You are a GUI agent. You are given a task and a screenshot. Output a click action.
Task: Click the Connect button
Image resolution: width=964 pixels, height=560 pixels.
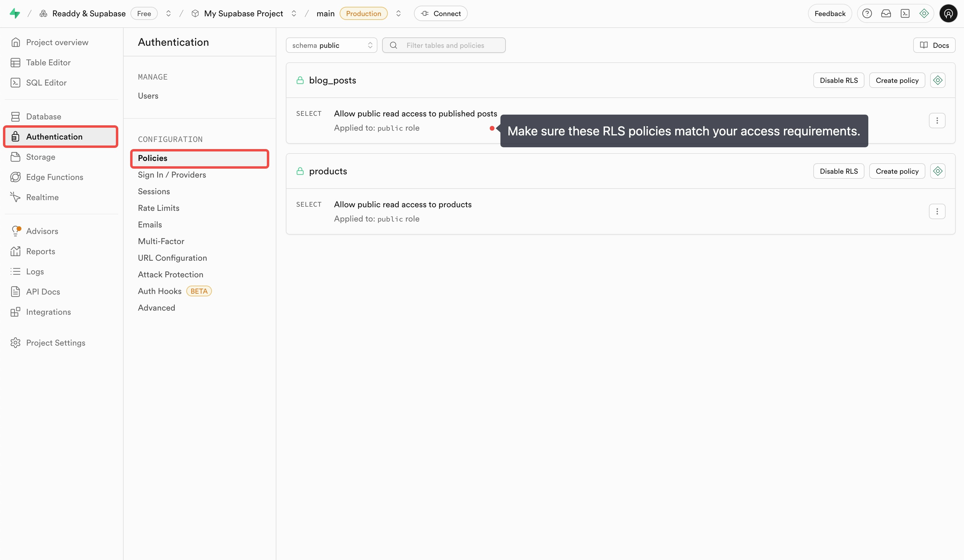click(x=441, y=13)
